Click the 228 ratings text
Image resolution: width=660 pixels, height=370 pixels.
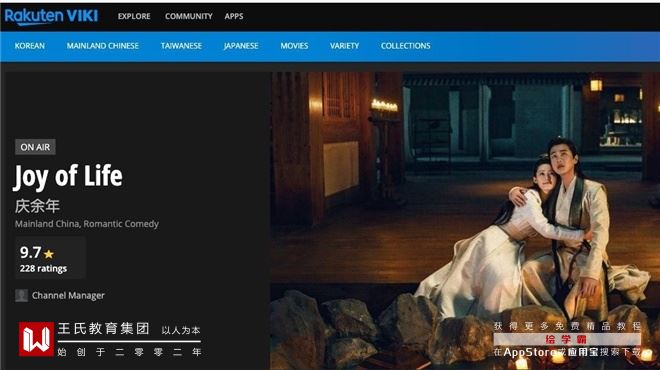[x=43, y=269]
